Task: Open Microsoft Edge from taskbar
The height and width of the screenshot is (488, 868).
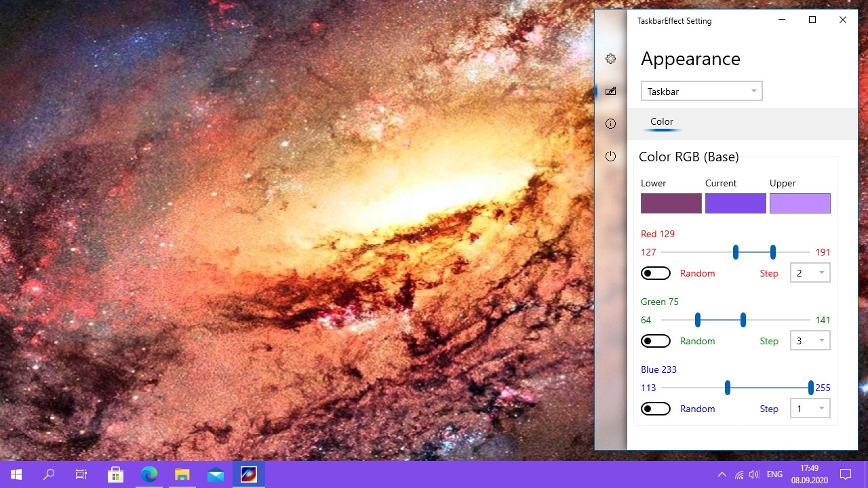Action: pyautogui.click(x=149, y=474)
